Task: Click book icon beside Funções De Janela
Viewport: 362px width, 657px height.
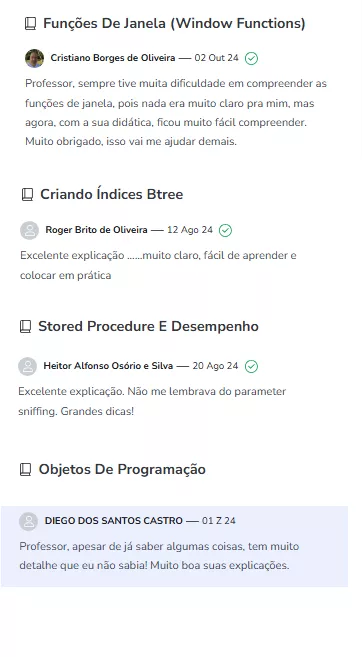Action: [30, 23]
